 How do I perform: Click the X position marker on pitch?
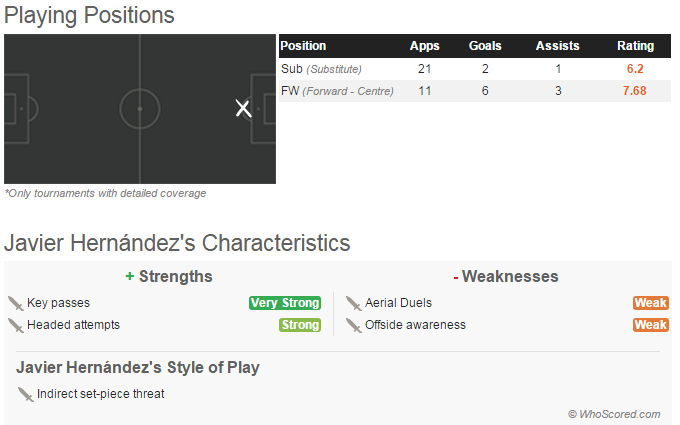pyautogui.click(x=243, y=108)
